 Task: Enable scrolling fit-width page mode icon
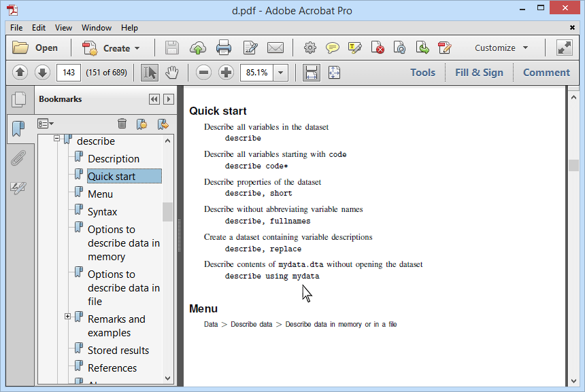311,72
